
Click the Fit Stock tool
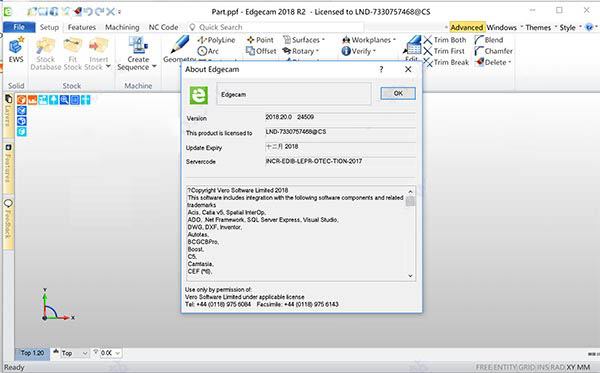tap(73, 54)
